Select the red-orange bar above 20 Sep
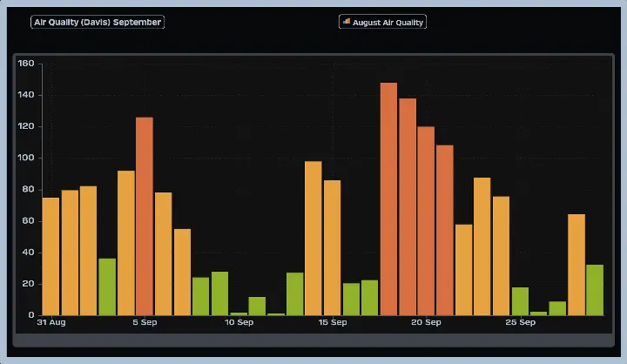This screenshot has height=364, width=627. click(426, 221)
